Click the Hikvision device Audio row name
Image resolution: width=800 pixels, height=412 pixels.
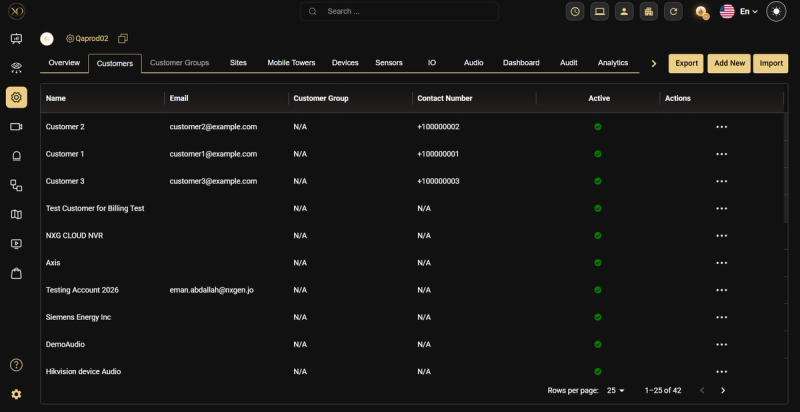tap(83, 372)
